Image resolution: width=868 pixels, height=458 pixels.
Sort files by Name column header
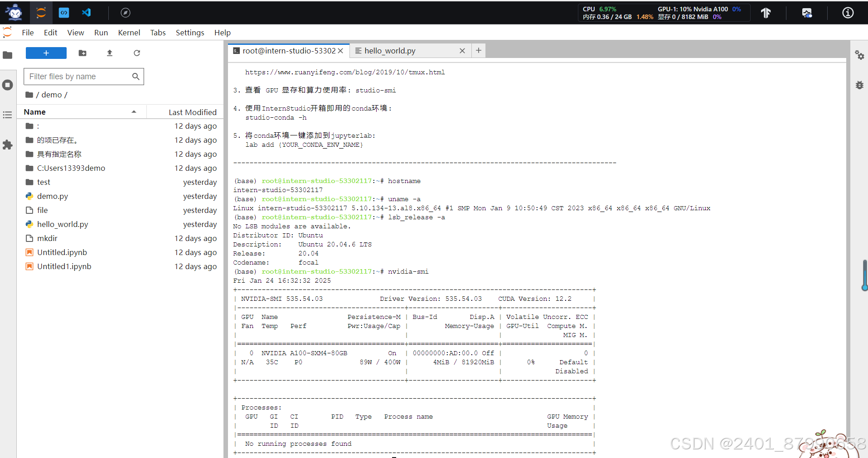82,112
